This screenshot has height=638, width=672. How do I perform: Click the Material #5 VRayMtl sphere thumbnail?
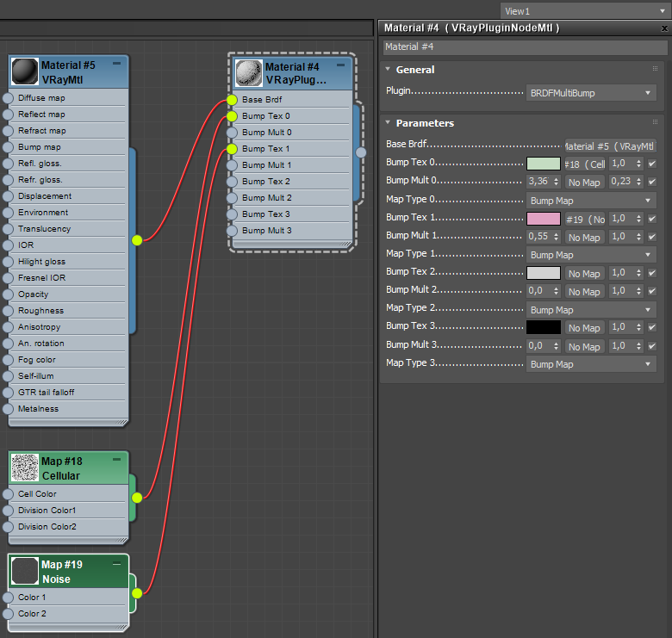click(x=25, y=71)
